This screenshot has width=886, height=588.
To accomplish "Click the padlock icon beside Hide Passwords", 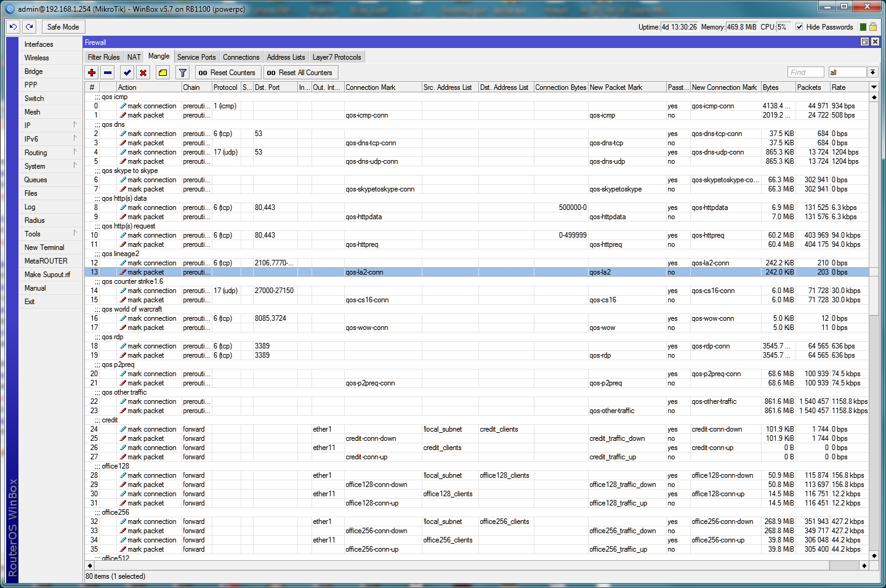I will (873, 27).
